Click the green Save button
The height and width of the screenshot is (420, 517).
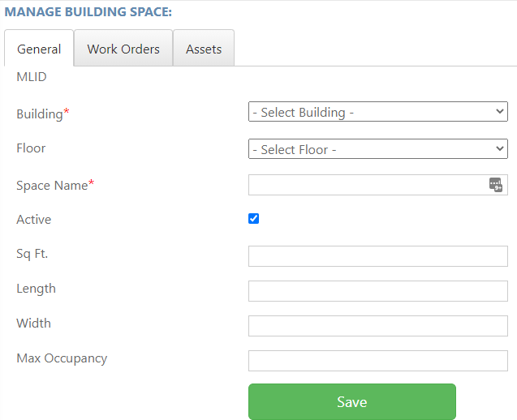352,401
